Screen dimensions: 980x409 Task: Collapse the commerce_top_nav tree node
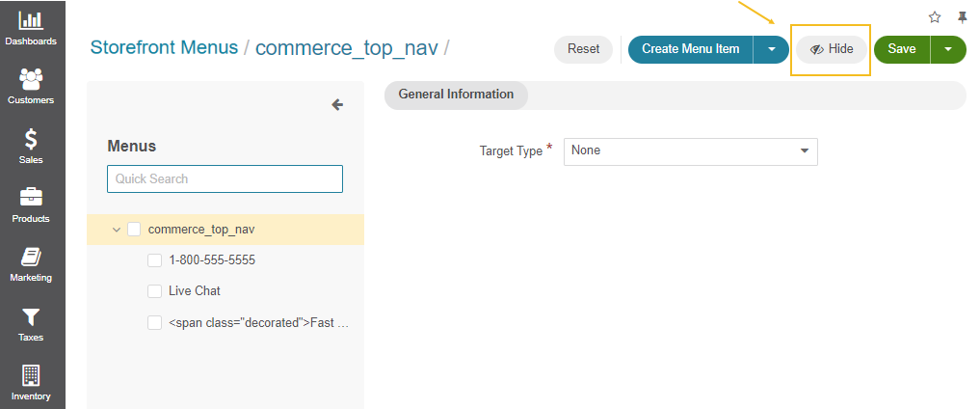click(x=117, y=230)
